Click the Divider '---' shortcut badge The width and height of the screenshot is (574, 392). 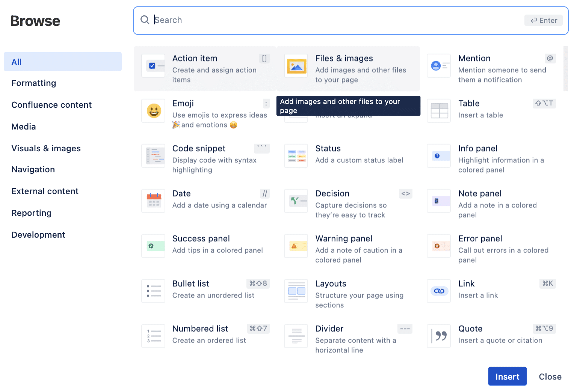(405, 329)
